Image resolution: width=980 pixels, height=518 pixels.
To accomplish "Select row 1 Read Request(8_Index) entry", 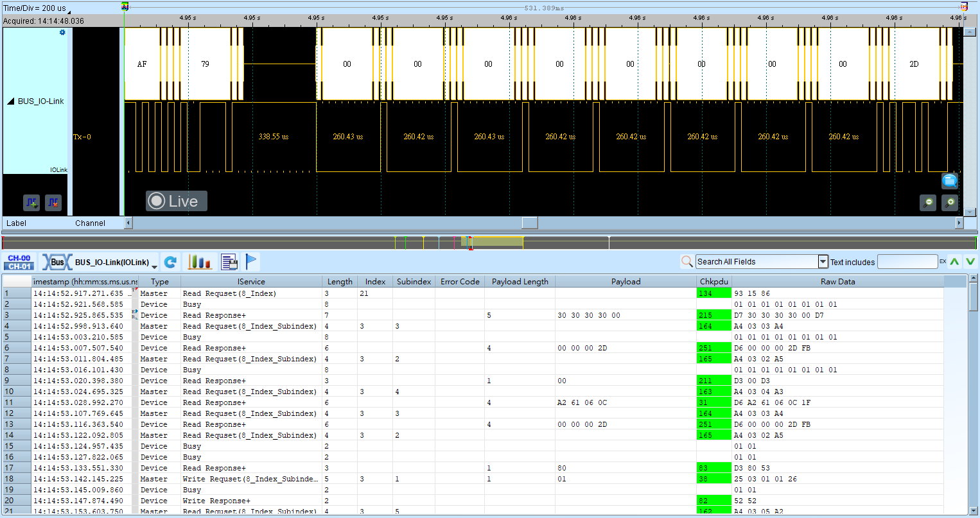I will point(473,293).
